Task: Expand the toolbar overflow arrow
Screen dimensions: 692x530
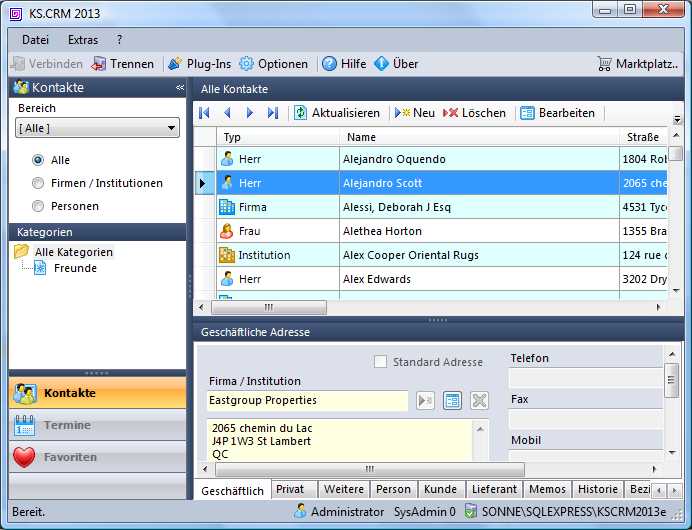Action: [x=677, y=119]
